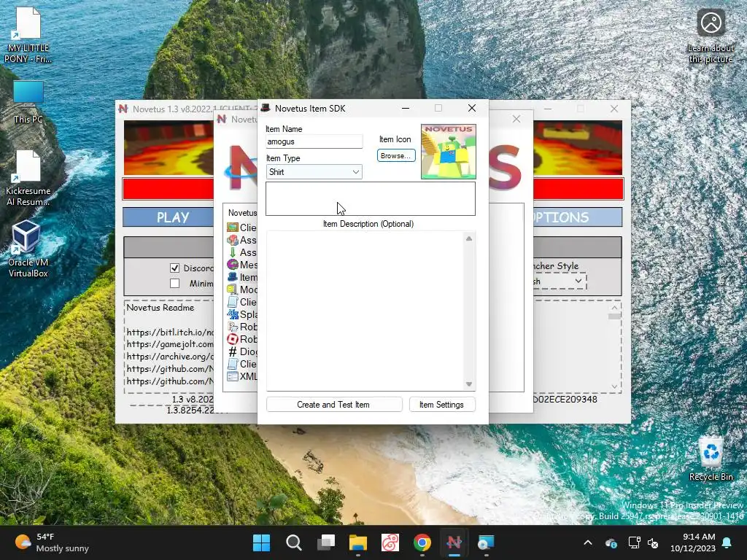Viewport: 747px width, 560px height.
Task: Select the Item entry with top hat icon
Action: [x=242, y=277]
